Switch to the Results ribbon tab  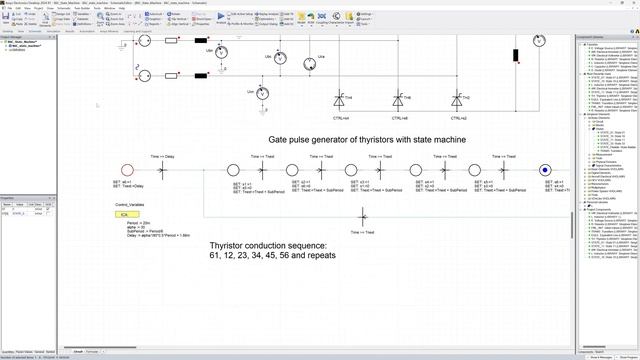(70, 31)
